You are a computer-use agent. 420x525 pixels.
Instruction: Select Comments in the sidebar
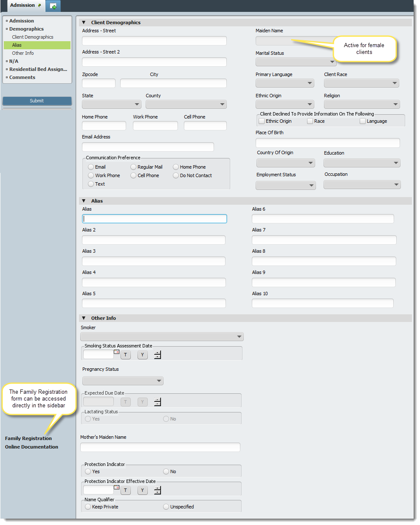pyautogui.click(x=22, y=77)
